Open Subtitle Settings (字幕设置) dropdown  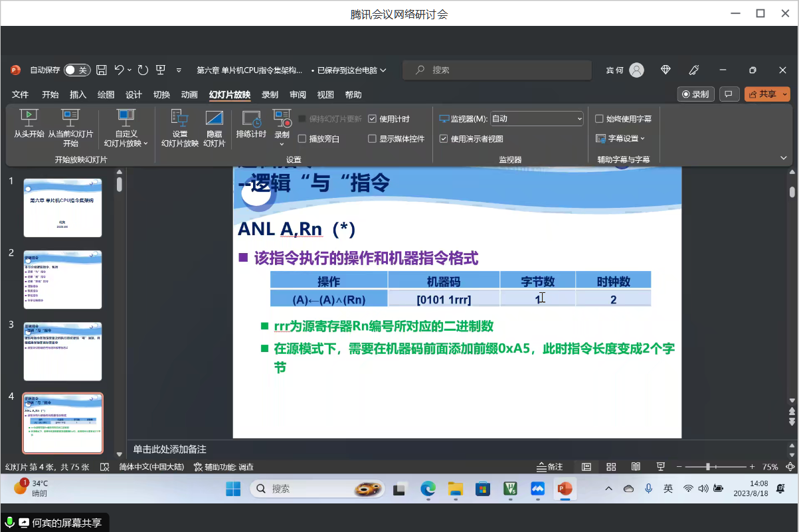point(620,139)
